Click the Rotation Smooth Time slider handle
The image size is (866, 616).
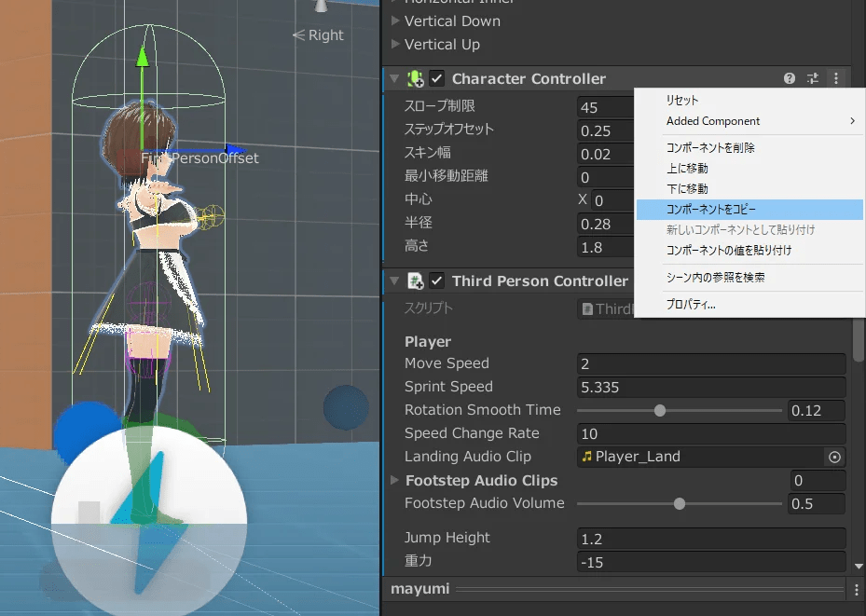tap(660, 410)
